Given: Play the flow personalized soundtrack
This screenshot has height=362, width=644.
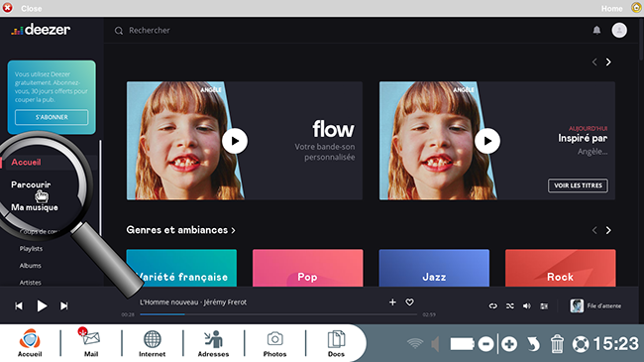Looking at the screenshot, I should [235, 141].
